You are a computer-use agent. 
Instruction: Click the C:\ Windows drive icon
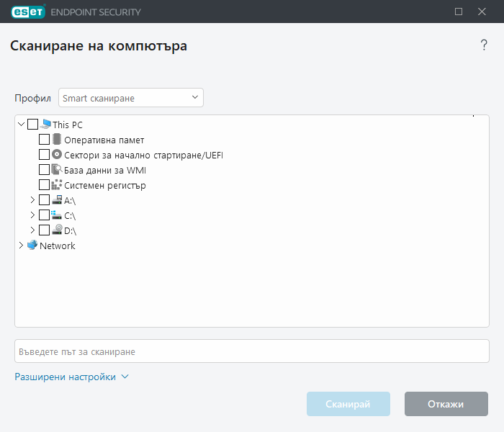click(x=57, y=215)
